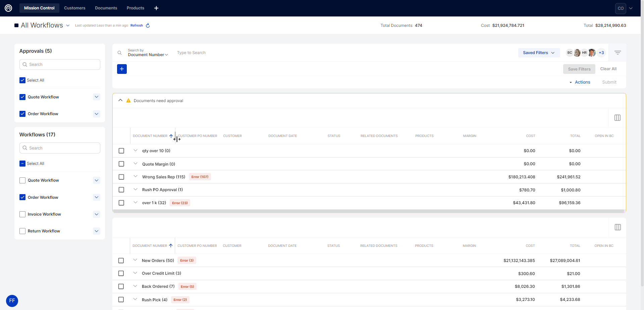This screenshot has width=644, height=310.
Task: Switch to the Customers tab
Action: point(74,8)
